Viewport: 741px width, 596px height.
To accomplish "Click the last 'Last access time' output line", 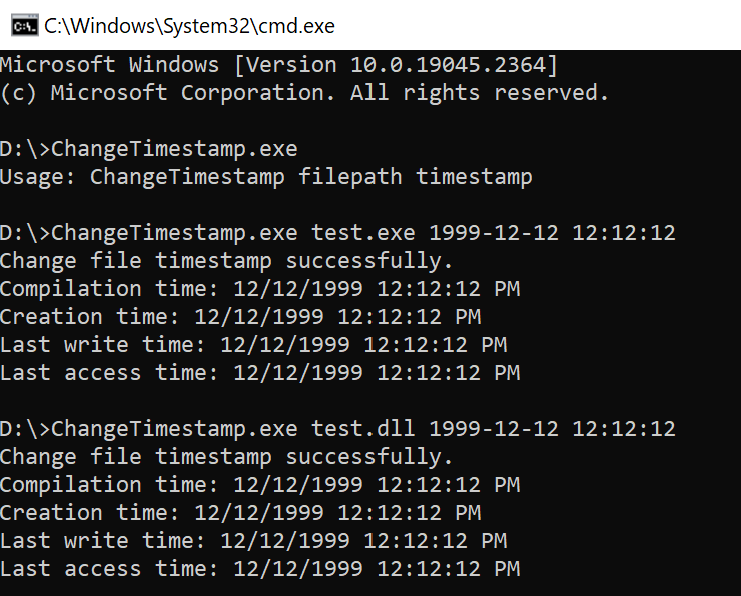I will (260, 569).
